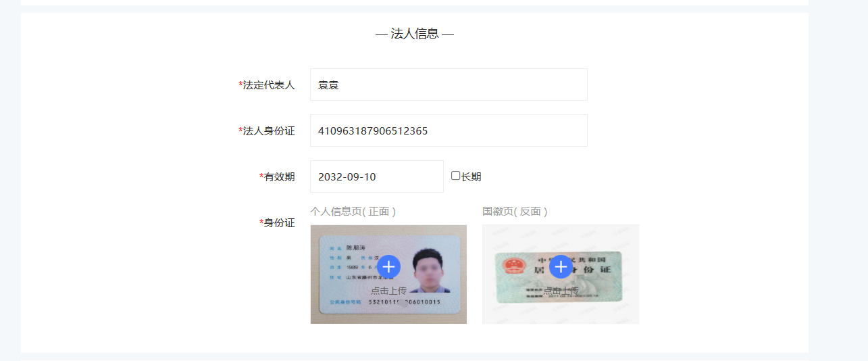Click the 个人信息页(正面) caption
This screenshot has height=361, width=868.
(x=353, y=212)
